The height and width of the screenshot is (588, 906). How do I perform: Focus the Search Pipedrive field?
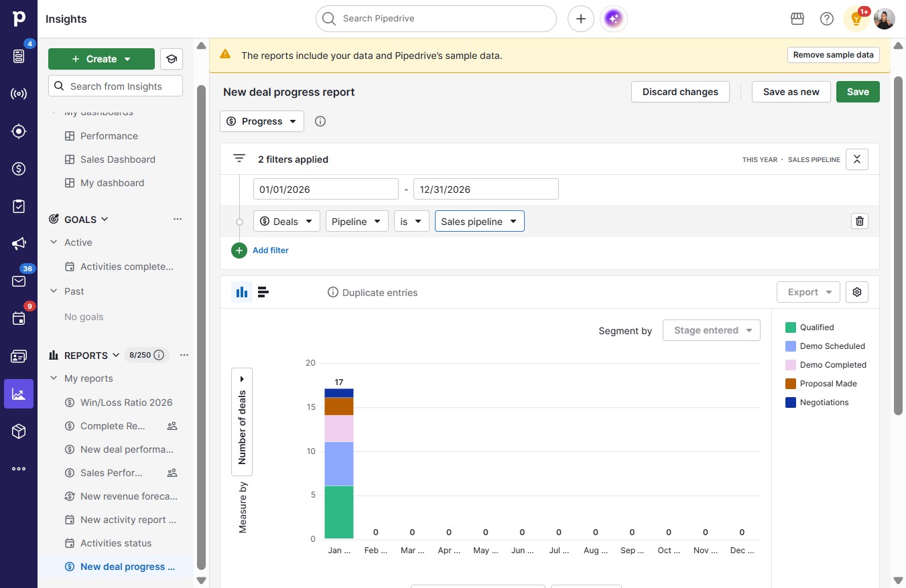pos(436,19)
